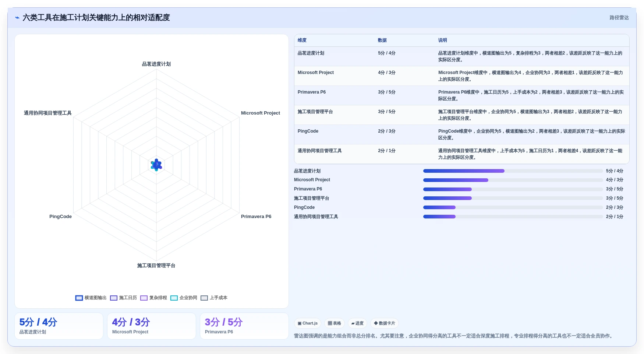Select the PingCode table row name

(x=308, y=131)
